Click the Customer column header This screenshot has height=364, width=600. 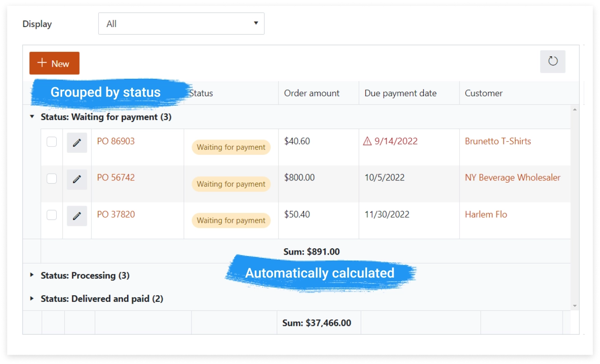click(484, 93)
